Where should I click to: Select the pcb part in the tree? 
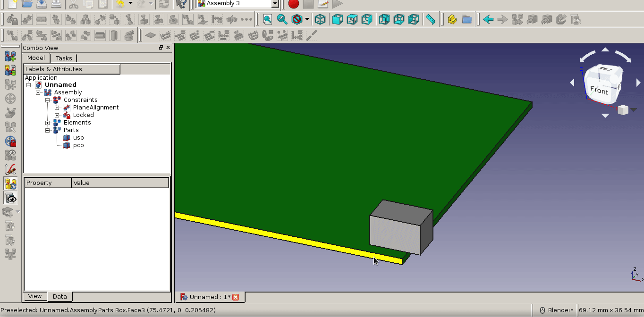[79, 145]
